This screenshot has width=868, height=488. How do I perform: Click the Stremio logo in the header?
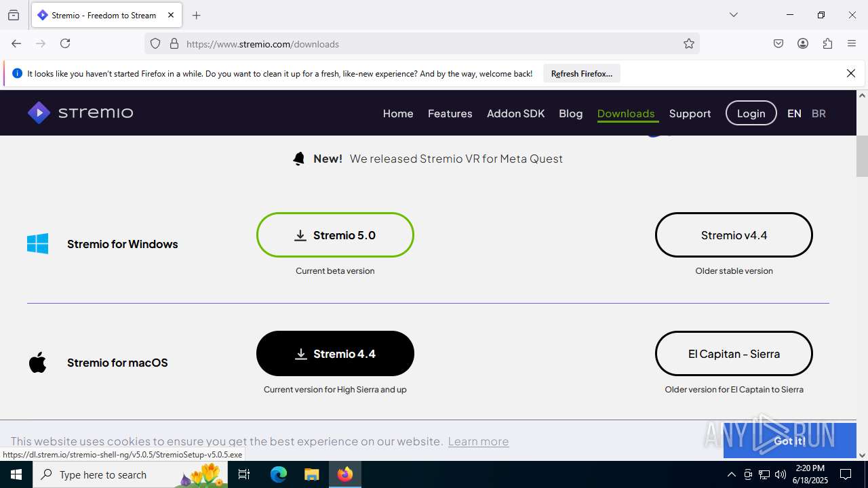tap(80, 113)
